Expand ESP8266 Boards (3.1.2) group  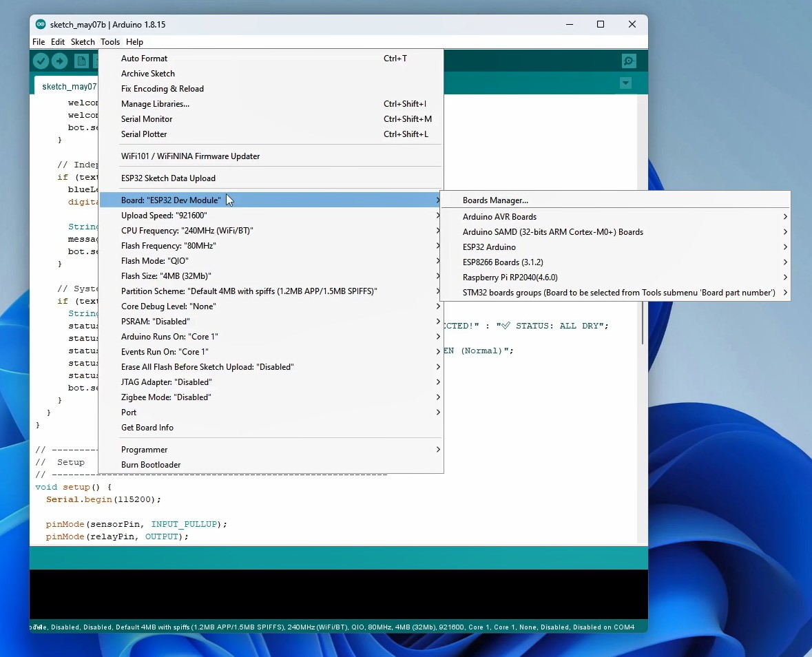615,262
